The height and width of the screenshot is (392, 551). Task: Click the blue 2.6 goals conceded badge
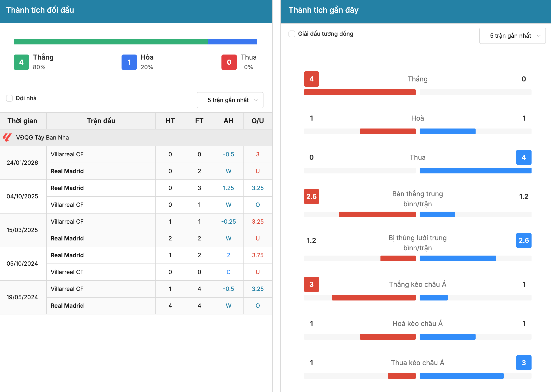[x=524, y=240]
